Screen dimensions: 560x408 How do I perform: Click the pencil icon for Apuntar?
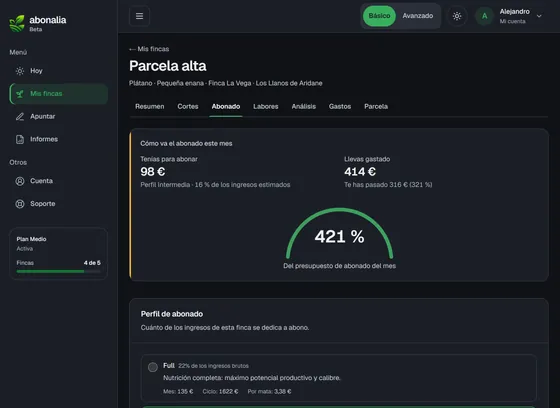point(20,116)
